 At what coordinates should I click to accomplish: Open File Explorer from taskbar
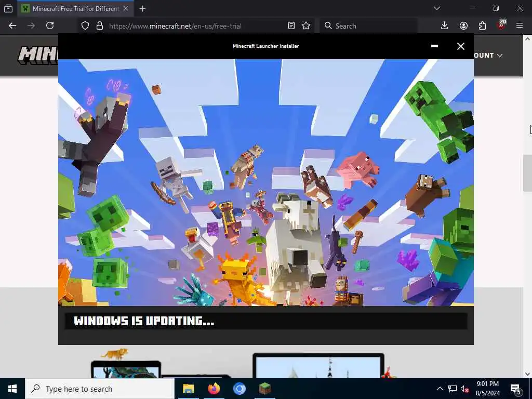[x=188, y=389]
